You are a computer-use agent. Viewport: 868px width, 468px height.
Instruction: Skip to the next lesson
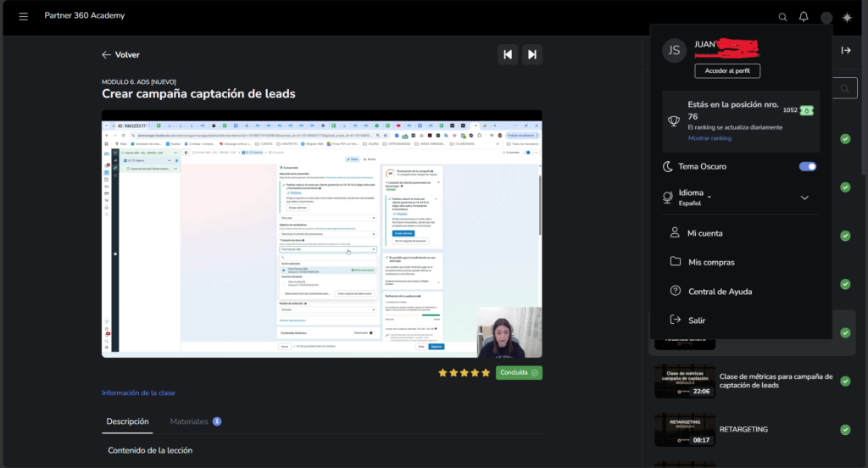532,54
